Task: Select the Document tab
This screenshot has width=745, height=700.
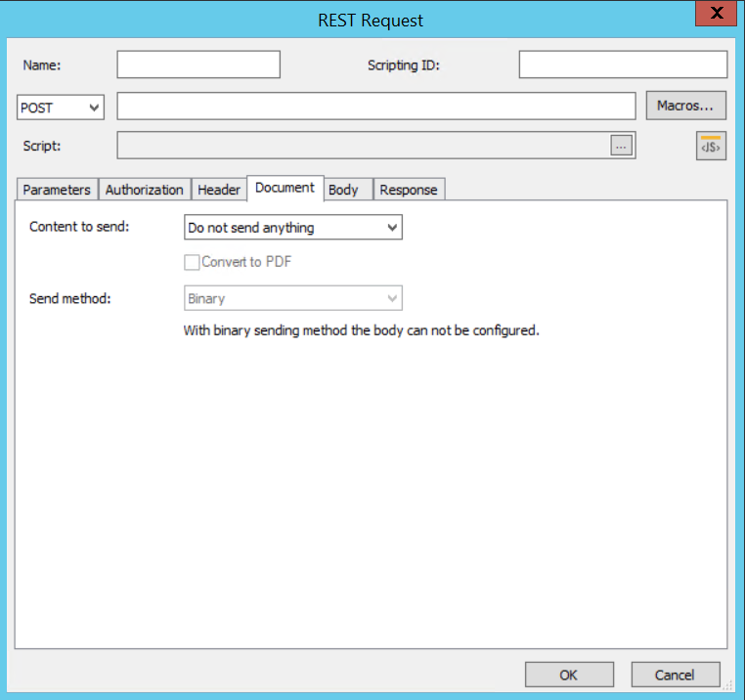Action: pos(285,188)
